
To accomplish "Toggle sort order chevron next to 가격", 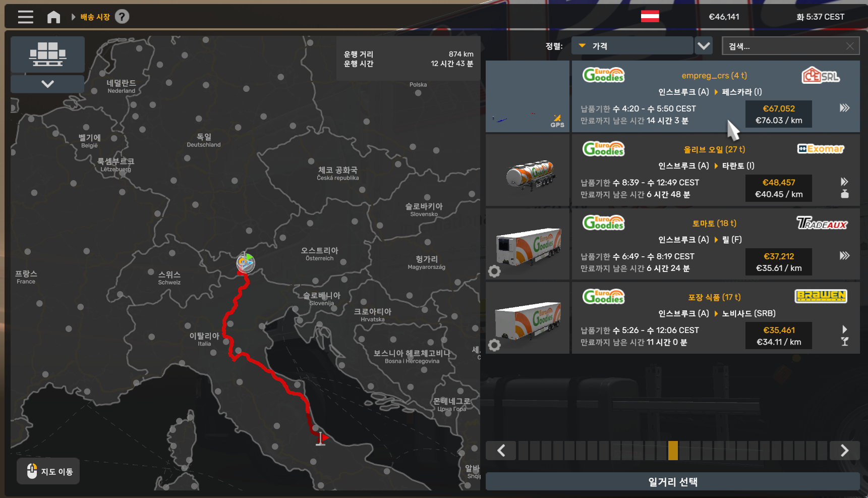I will (704, 46).
